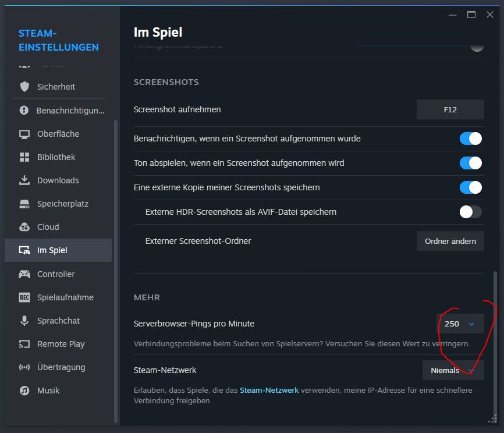Click the Bibliothek grid icon
Image resolution: width=504 pixels, height=433 pixels.
(x=24, y=157)
